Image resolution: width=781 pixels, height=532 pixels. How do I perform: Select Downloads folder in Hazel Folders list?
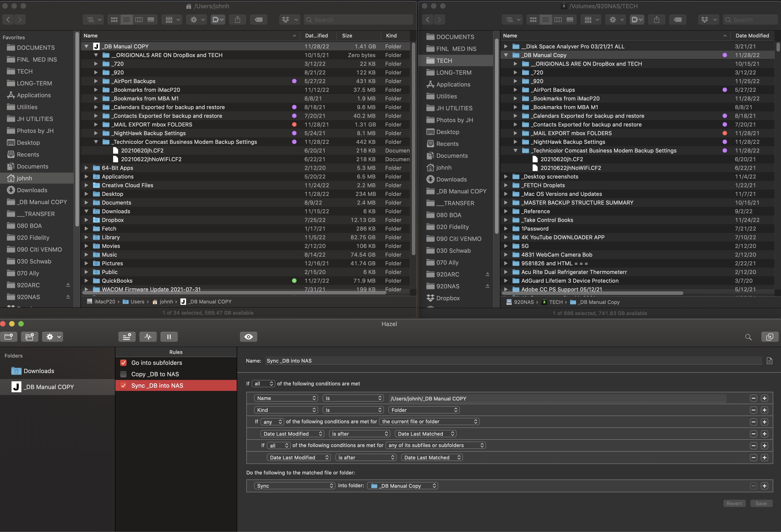tap(39, 371)
